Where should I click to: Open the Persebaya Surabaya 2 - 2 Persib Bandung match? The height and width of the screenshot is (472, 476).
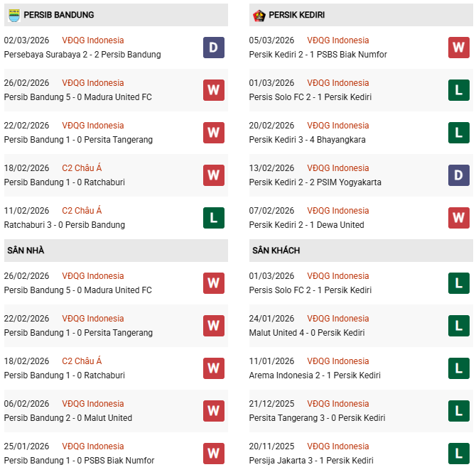(82, 55)
